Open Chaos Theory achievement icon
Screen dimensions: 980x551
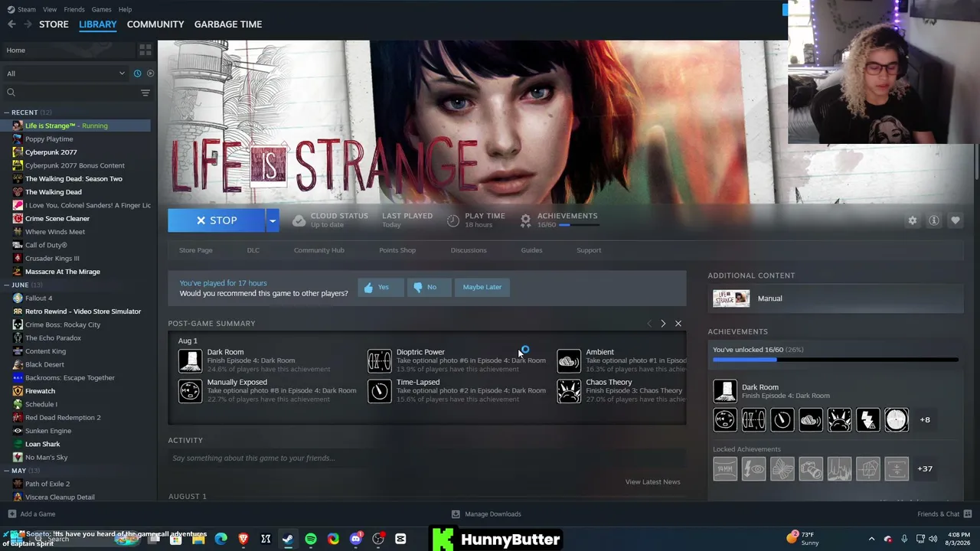(569, 390)
